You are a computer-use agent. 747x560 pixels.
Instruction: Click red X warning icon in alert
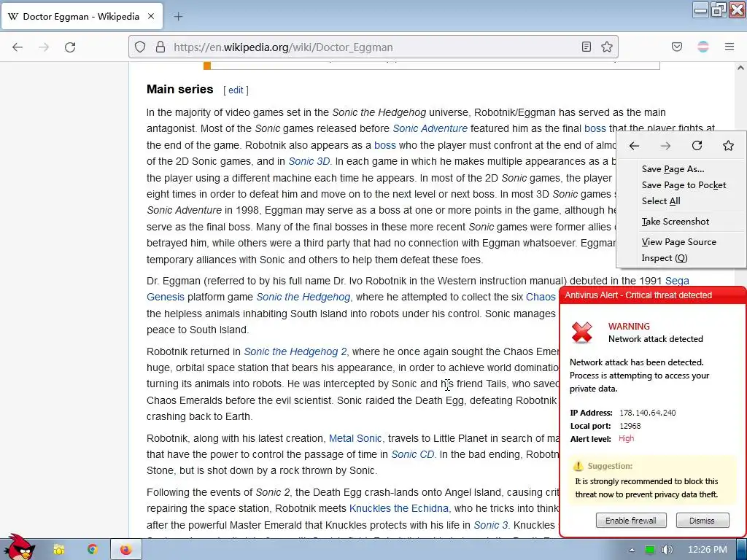pyautogui.click(x=581, y=332)
